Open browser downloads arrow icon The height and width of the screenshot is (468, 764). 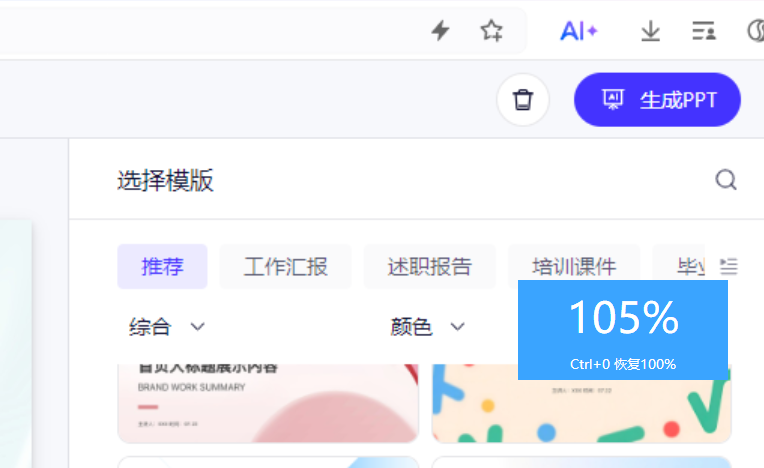(x=651, y=31)
